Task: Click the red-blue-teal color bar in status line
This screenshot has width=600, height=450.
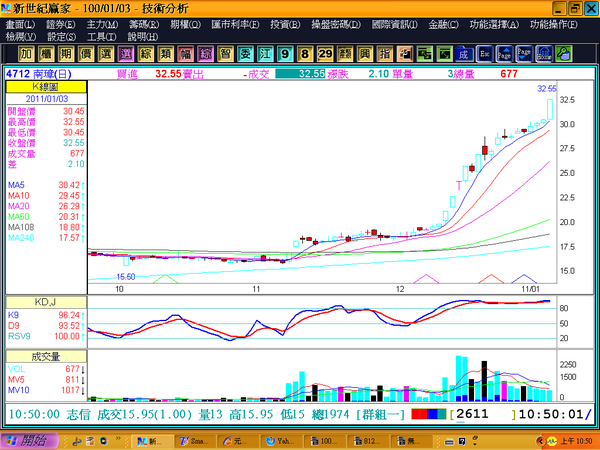Action: pos(429,414)
